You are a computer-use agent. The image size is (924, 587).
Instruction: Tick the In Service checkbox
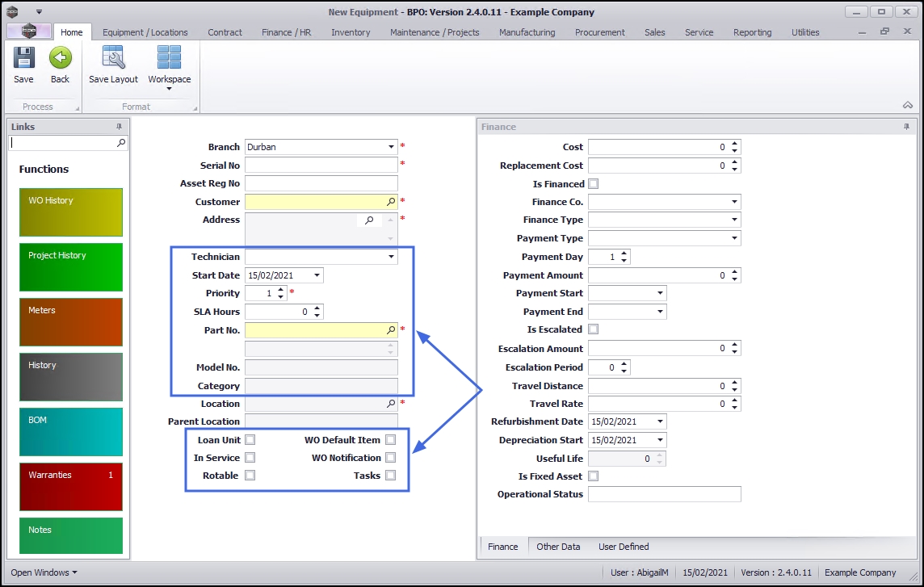250,457
